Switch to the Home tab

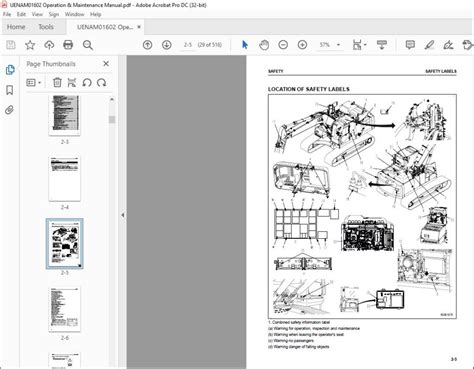(x=16, y=27)
